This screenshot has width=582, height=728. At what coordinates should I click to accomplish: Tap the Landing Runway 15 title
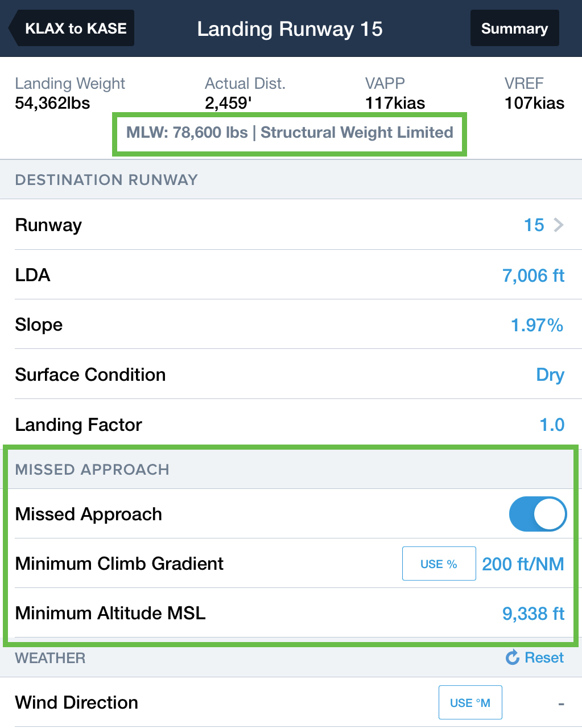tap(290, 28)
